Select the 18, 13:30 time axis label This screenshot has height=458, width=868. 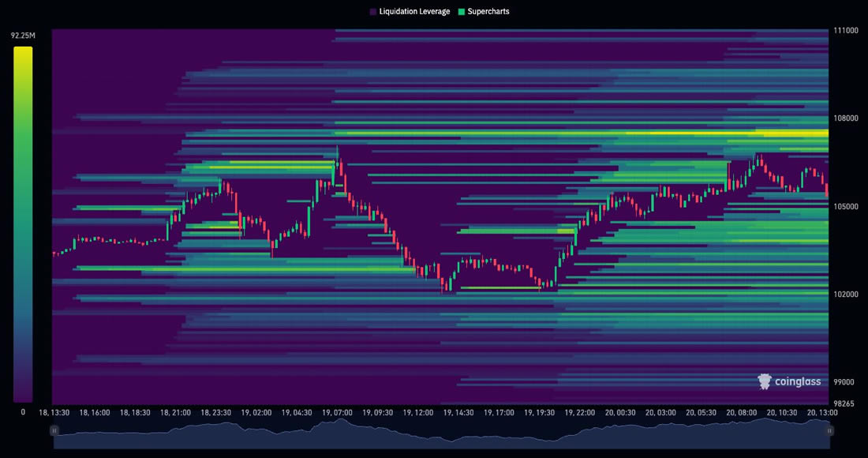pyautogui.click(x=54, y=412)
